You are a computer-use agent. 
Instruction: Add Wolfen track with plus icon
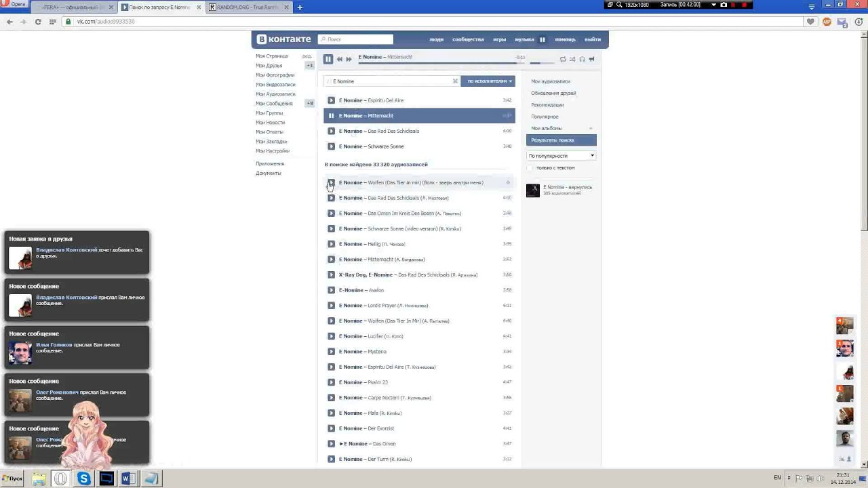pyautogui.click(x=508, y=182)
